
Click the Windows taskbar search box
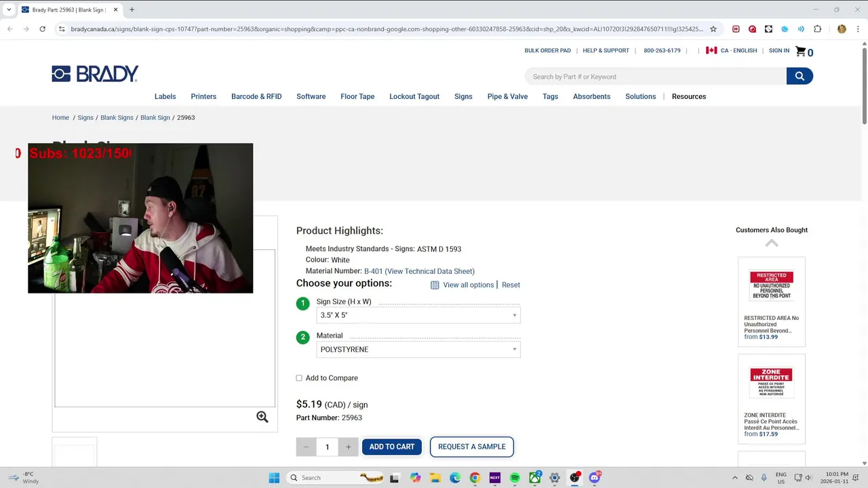pos(337,478)
